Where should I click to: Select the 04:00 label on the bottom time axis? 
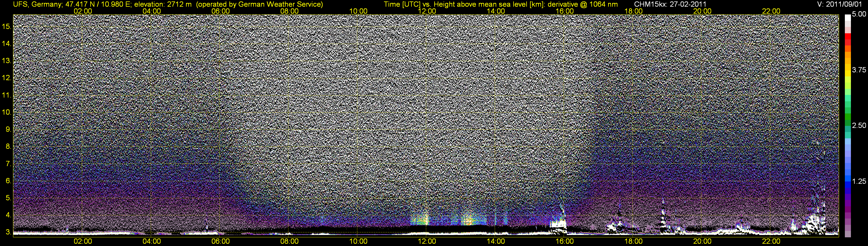[x=152, y=241]
